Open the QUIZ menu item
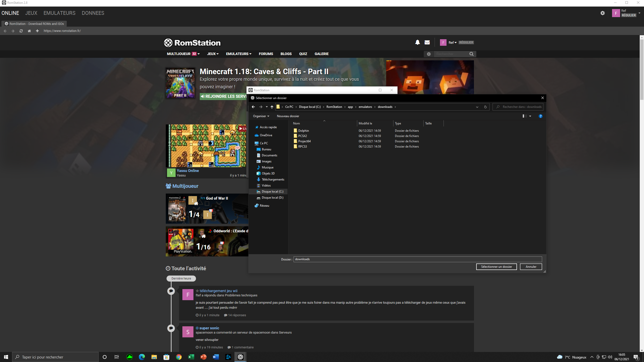Image resolution: width=644 pixels, height=362 pixels. 303,54
